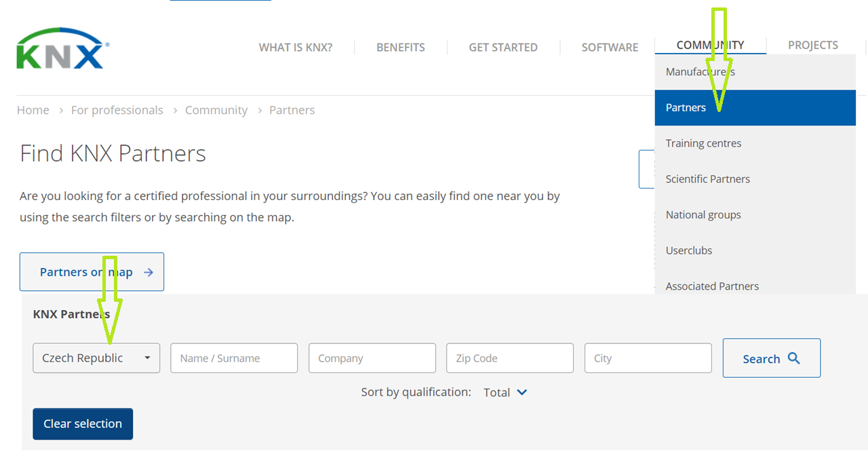
Task: Expand Sort by qualification Total dropdown
Action: [x=505, y=392]
